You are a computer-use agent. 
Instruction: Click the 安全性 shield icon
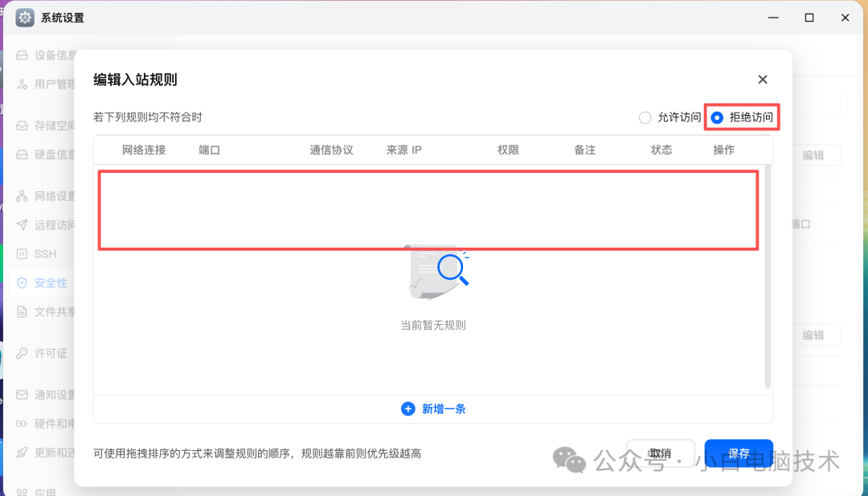pos(22,283)
